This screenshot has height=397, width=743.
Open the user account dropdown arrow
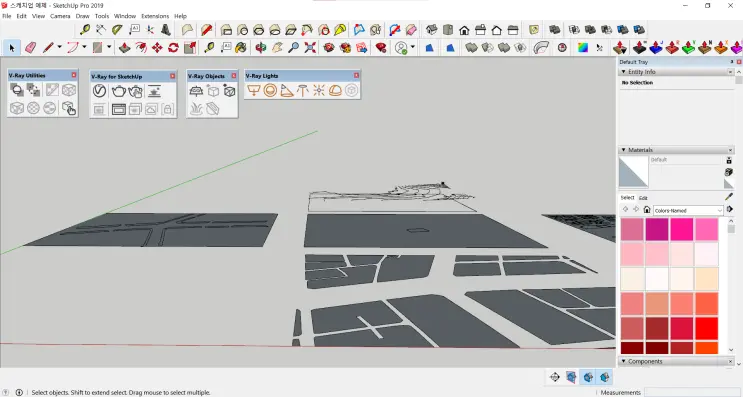click(412, 47)
